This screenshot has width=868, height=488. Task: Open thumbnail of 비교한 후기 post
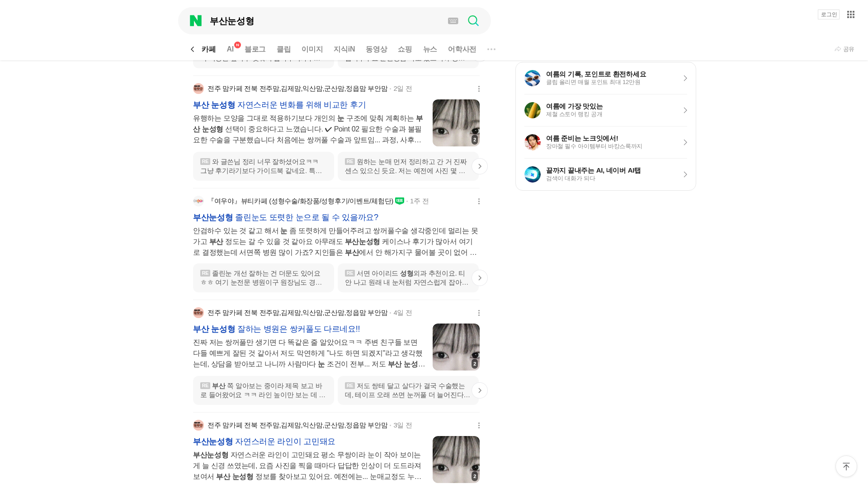click(x=456, y=123)
